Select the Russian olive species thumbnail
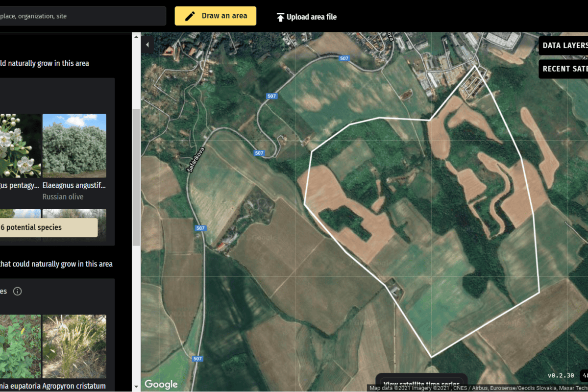Viewport: 588px width, 392px height. [x=74, y=145]
